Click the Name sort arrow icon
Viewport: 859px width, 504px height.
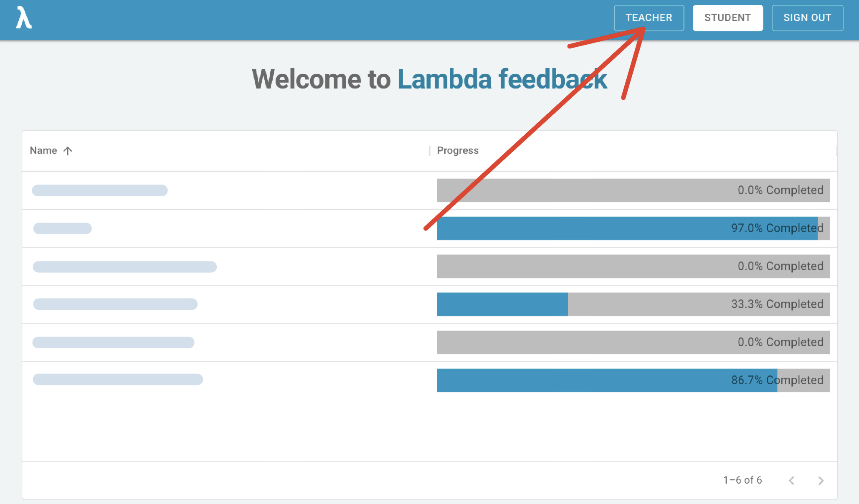coord(68,151)
